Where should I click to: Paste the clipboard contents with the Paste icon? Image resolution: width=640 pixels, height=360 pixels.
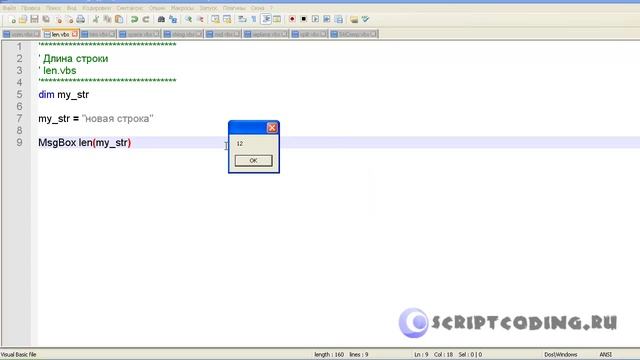pos(119,19)
